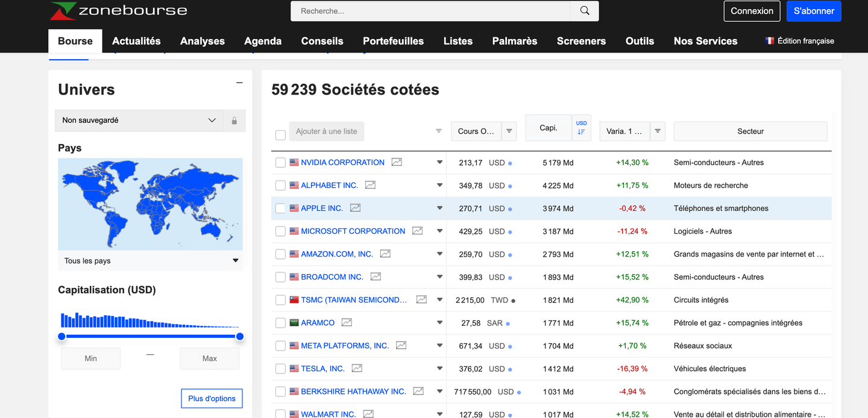Open the Bourse tab
Image resolution: width=868 pixels, height=418 pixels.
point(75,41)
